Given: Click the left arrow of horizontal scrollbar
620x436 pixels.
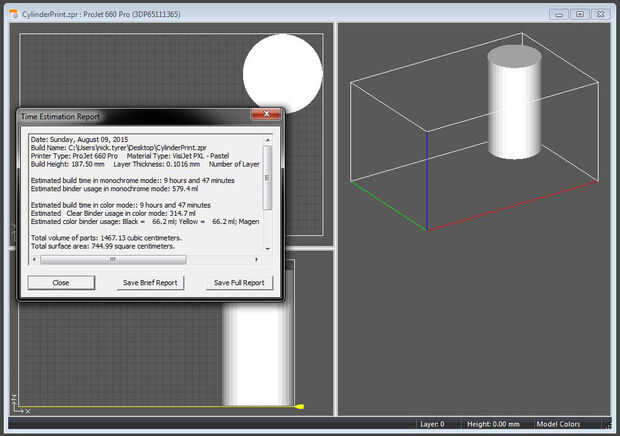Looking at the screenshot, I should (32, 259).
